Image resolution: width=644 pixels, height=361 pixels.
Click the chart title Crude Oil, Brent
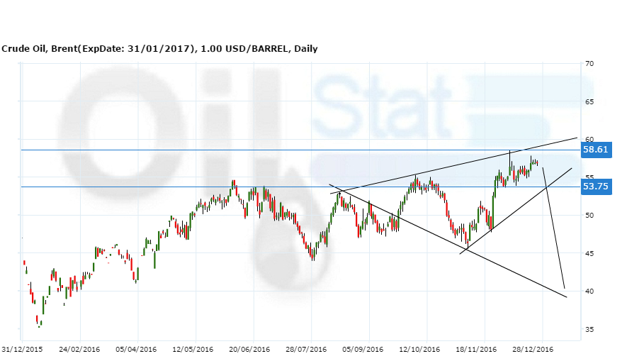159,49
